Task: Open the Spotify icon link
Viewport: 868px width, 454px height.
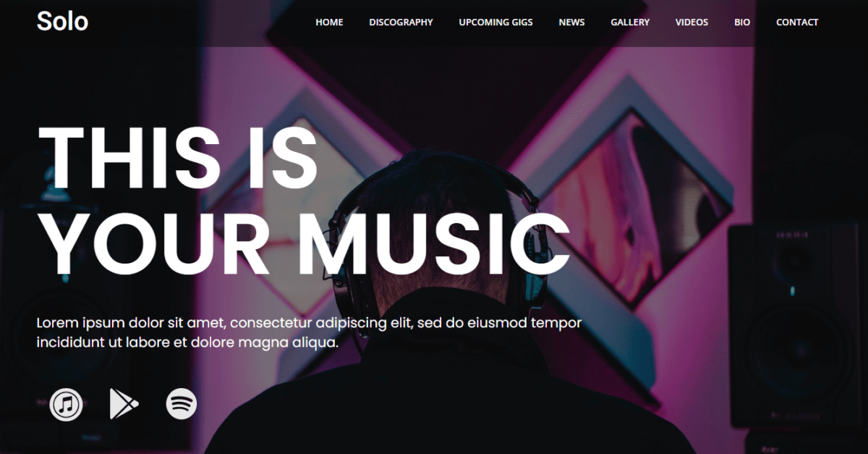Action: 182,404
